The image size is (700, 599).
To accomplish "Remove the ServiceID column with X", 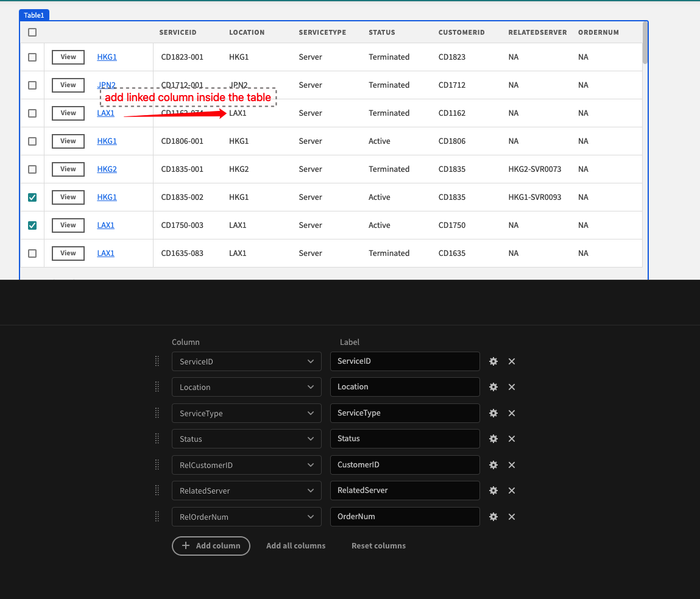I will tap(512, 361).
